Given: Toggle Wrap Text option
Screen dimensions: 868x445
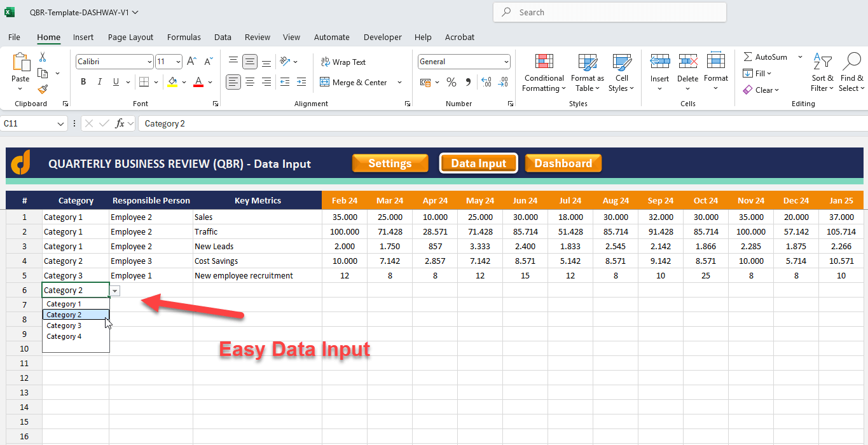Looking at the screenshot, I should tap(343, 62).
